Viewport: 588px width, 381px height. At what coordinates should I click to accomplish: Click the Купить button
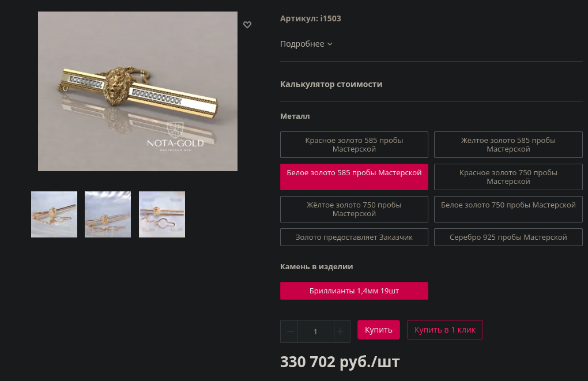pyautogui.click(x=378, y=330)
